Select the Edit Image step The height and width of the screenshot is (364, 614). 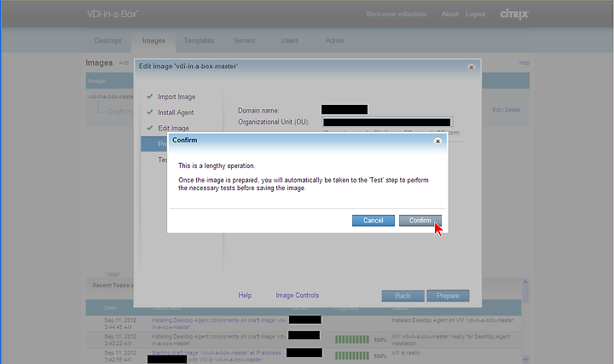pyautogui.click(x=173, y=128)
